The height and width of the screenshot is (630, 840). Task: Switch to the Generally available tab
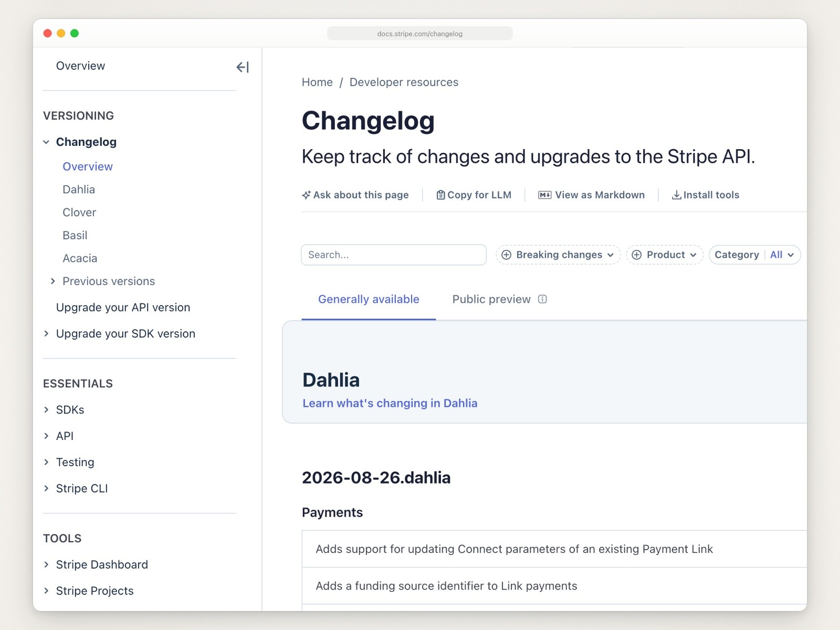369,299
